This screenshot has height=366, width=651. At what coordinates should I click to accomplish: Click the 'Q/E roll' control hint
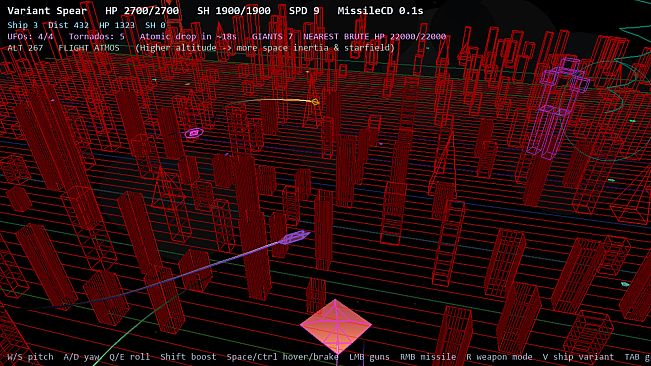[x=130, y=357]
